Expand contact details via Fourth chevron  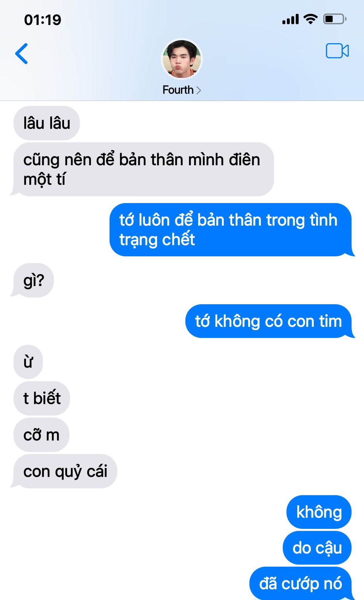click(182, 90)
